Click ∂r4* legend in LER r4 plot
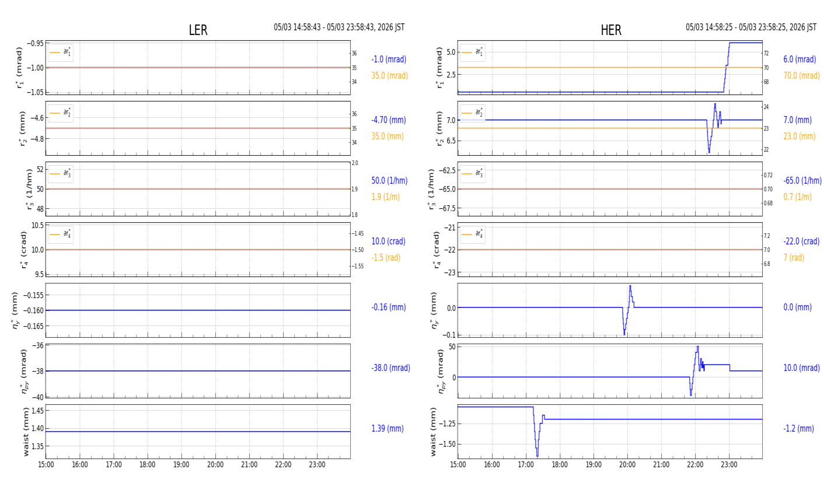Viewport: 824px width, 504px height. (61, 234)
